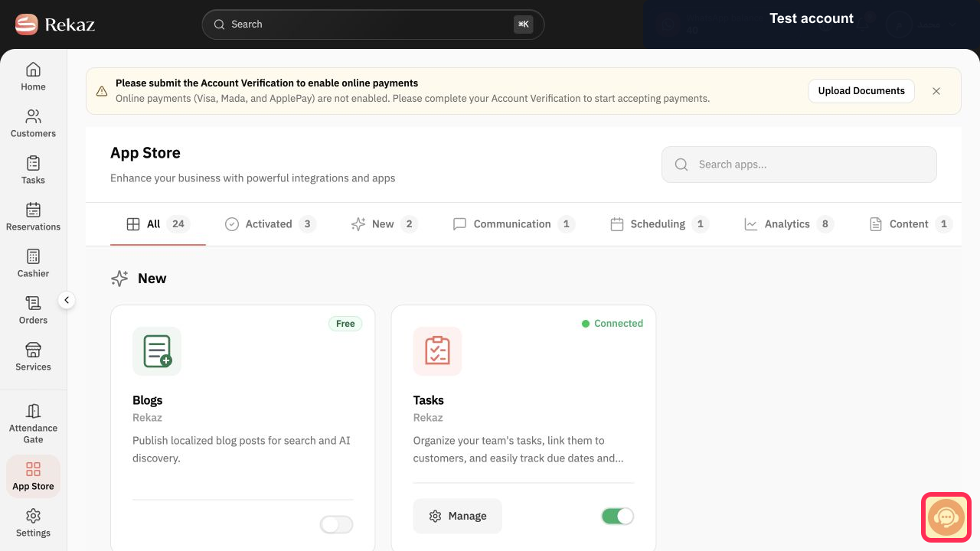Switch to the Activated tab
Viewport: 980px width, 551px height.
tap(270, 224)
